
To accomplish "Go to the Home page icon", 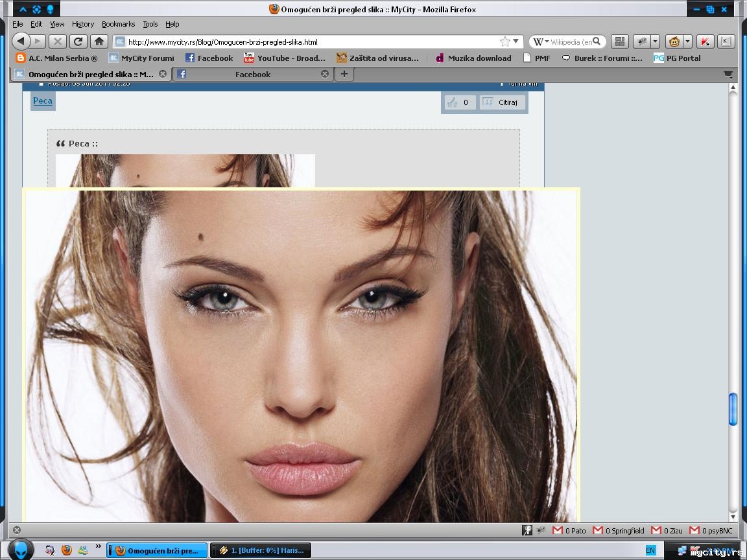I will (99, 41).
